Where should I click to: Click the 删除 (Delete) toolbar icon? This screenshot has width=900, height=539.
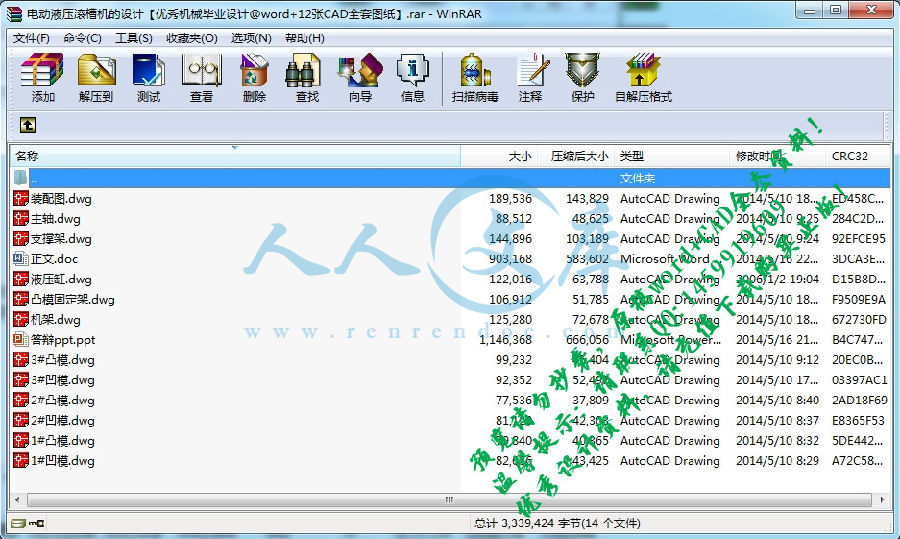click(254, 71)
